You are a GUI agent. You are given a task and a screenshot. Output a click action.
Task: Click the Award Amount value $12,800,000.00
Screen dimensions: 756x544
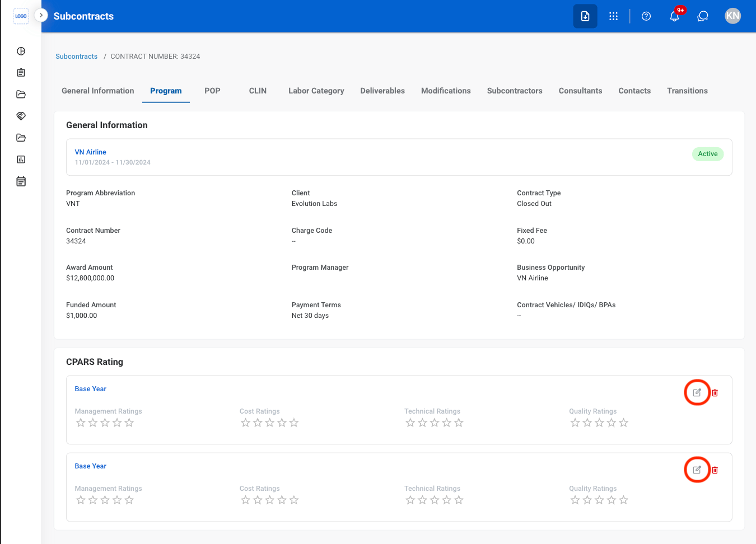point(90,278)
